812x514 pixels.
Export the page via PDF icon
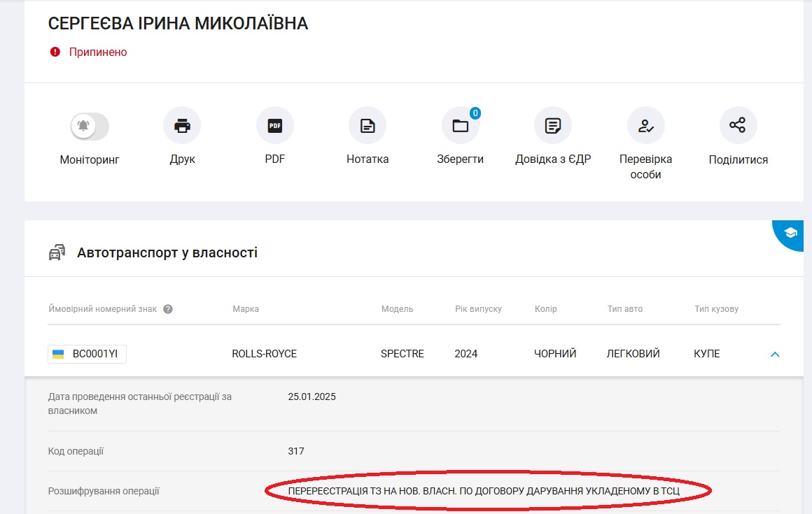(274, 126)
